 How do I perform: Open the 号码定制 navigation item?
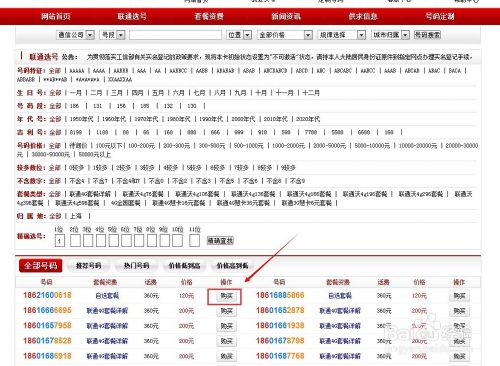point(440,16)
